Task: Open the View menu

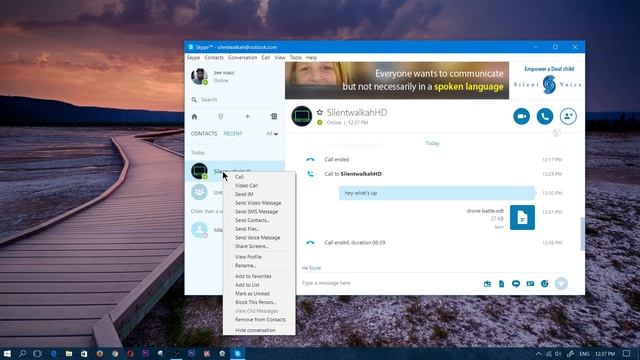Action: pos(280,58)
